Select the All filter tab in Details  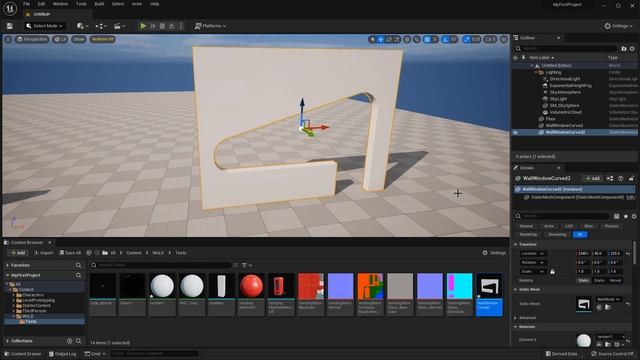(580, 234)
